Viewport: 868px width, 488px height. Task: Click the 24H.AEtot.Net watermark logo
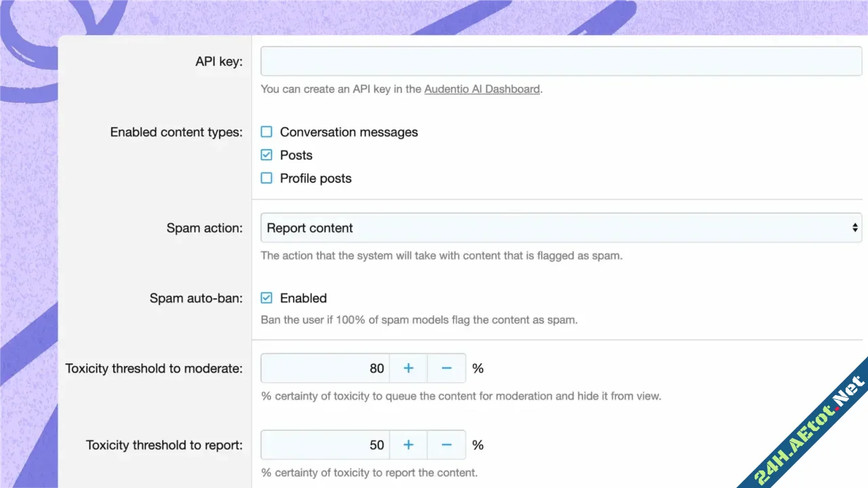click(812, 432)
